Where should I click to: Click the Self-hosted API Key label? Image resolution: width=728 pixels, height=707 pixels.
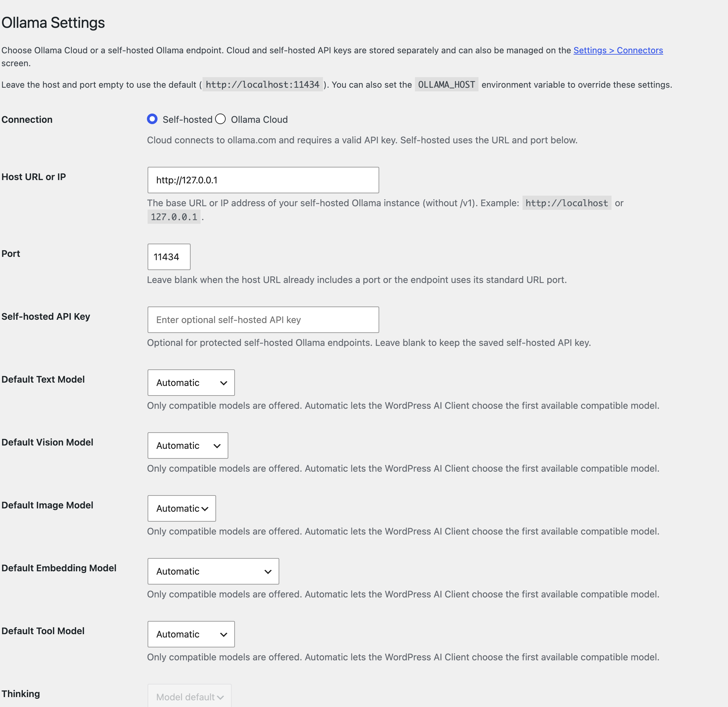46,316
